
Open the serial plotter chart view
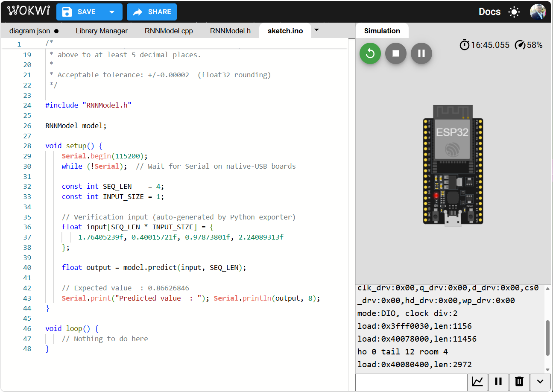point(477,382)
